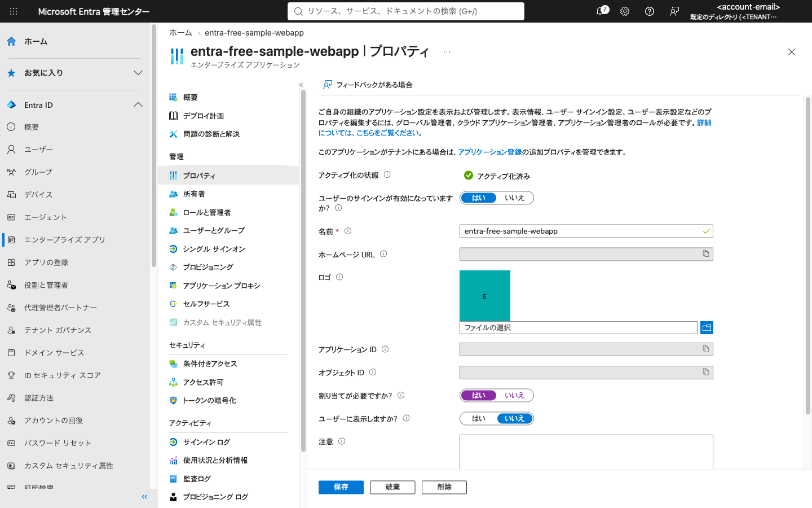Close the properties blade with X
The height and width of the screenshot is (508, 812).
click(792, 52)
